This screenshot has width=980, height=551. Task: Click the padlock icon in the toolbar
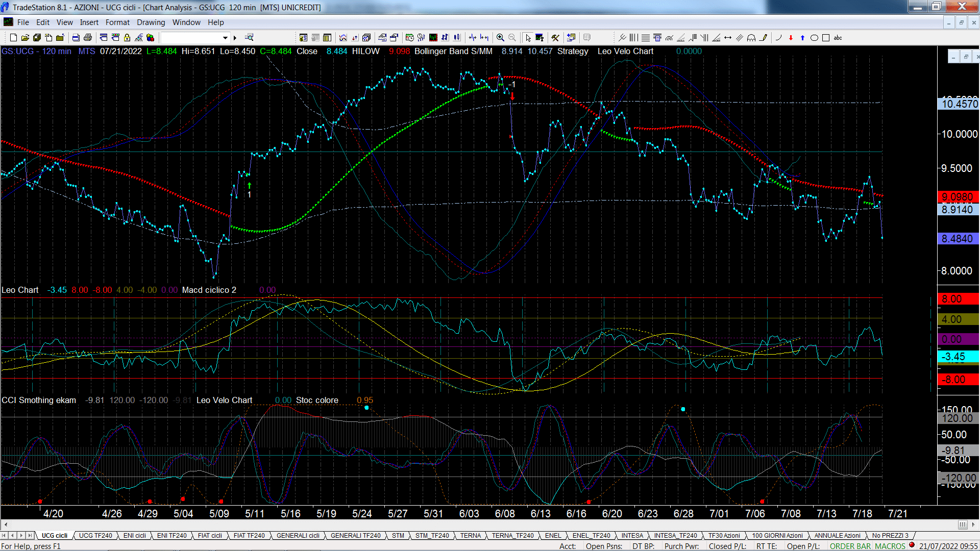[x=127, y=38]
